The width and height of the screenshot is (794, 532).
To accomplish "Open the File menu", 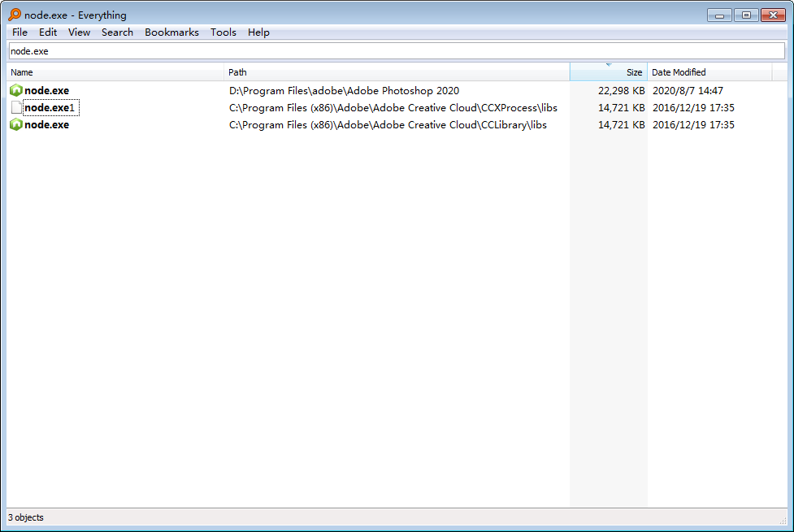I will [19, 32].
